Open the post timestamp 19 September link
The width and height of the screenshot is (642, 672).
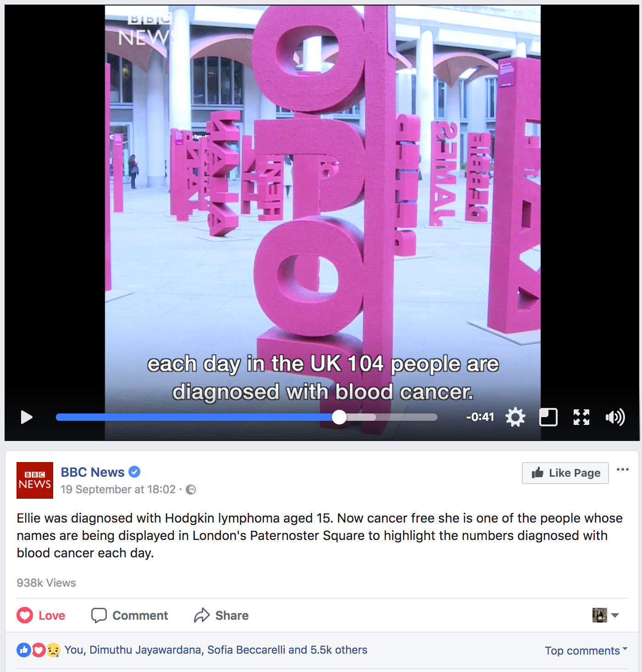(118, 490)
